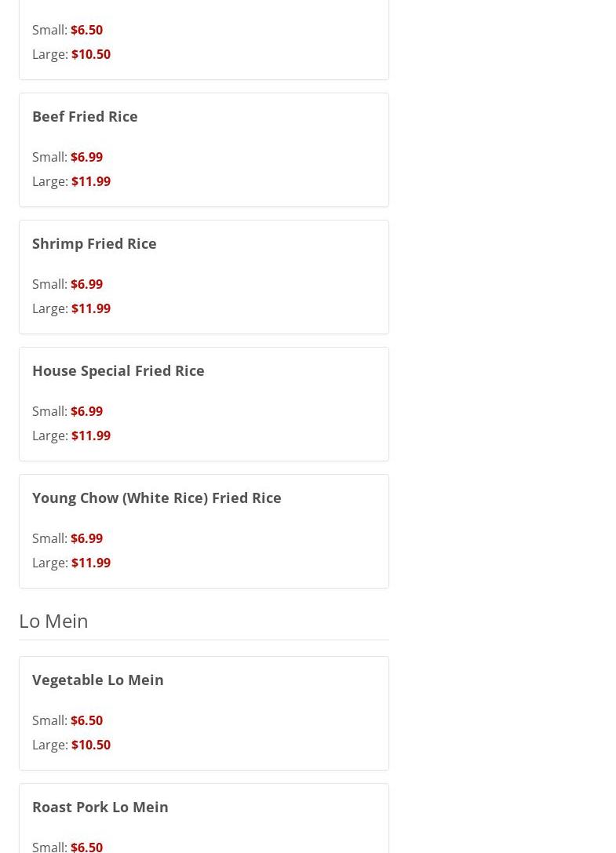
Task: Click the Beef Fried Rice item title
Action: tap(85, 116)
